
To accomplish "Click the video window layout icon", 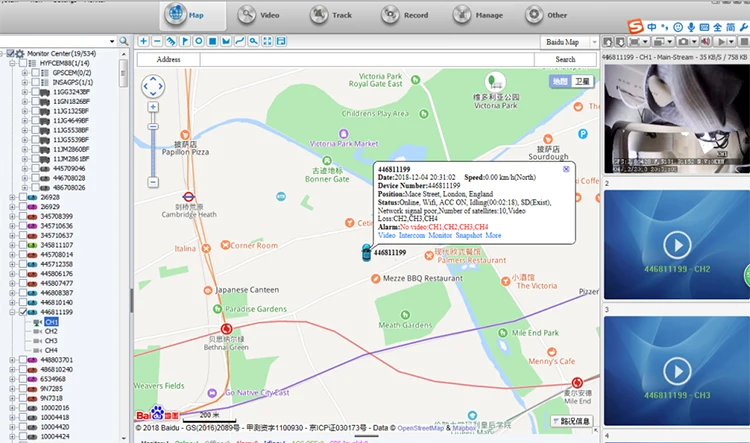I will (x=659, y=42).
